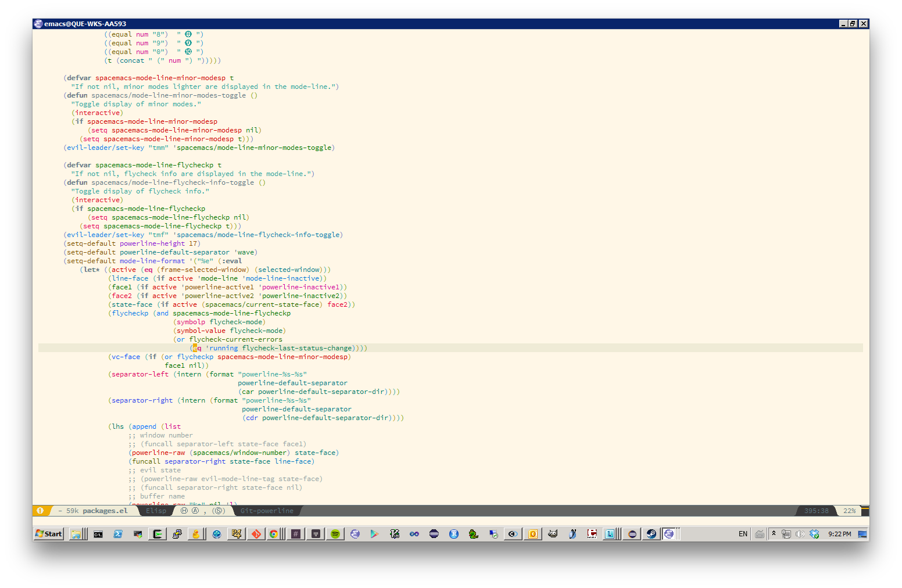
Task: Click the 22% buffer position indicator
Action: click(x=849, y=511)
